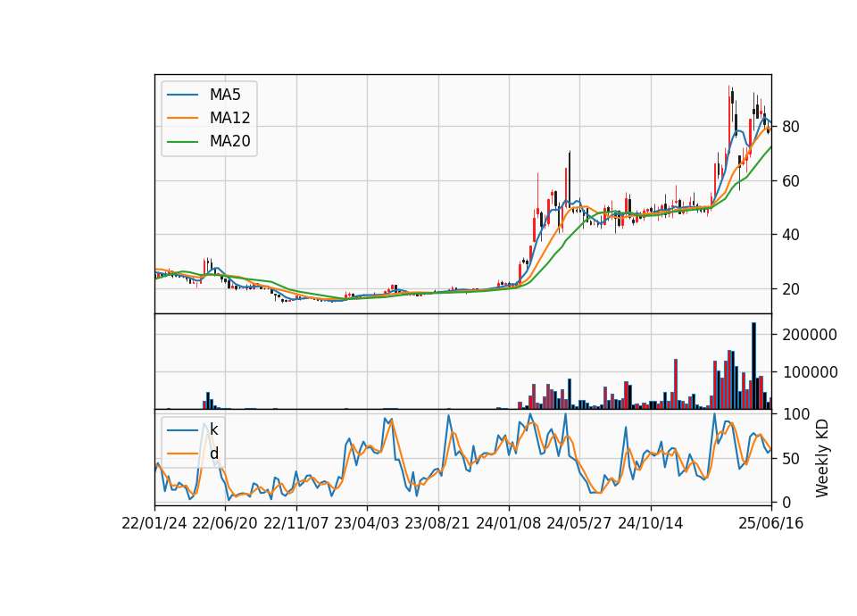Click the 24/05/27 date tick label
857x616 pixels.
pyautogui.click(x=579, y=523)
